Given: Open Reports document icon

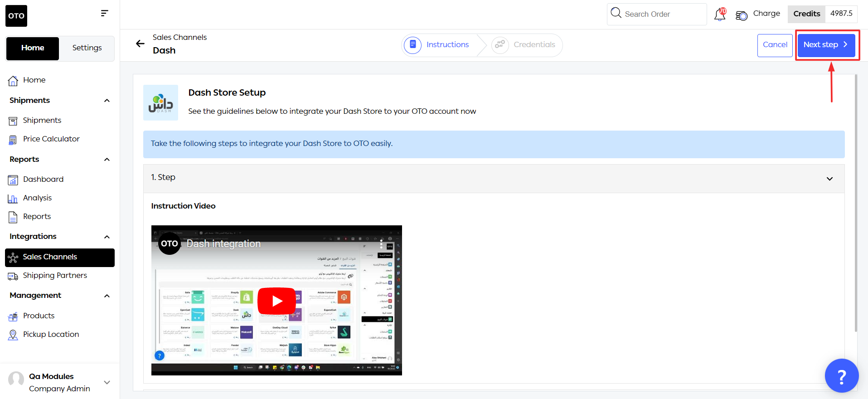Looking at the screenshot, I should tap(13, 217).
